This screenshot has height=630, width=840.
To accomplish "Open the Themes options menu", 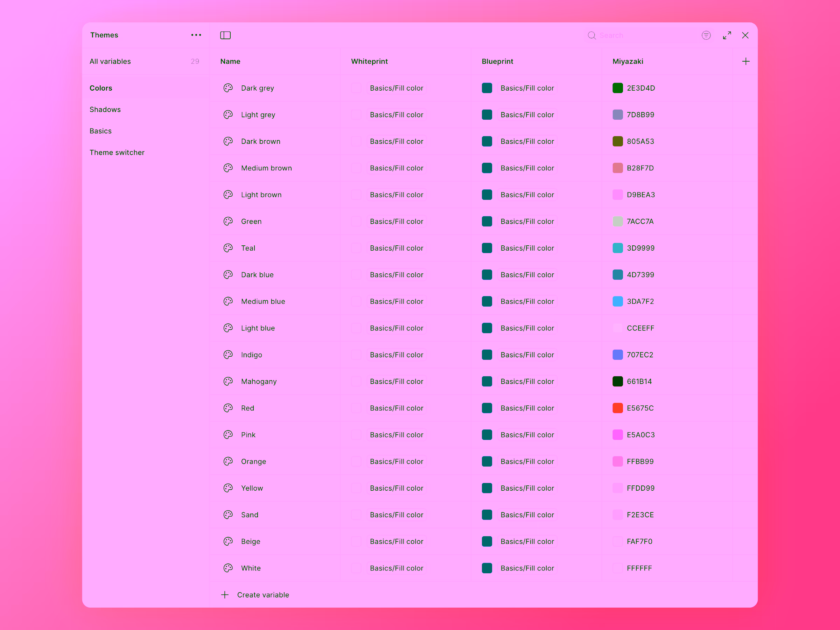I will (x=196, y=35).
